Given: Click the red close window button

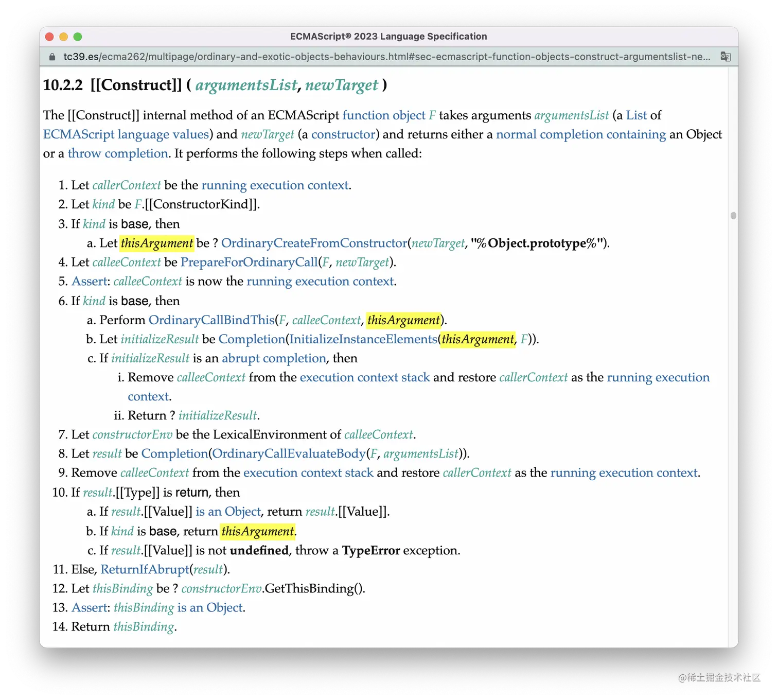Looking at the screenshot, I should point(50,37).
